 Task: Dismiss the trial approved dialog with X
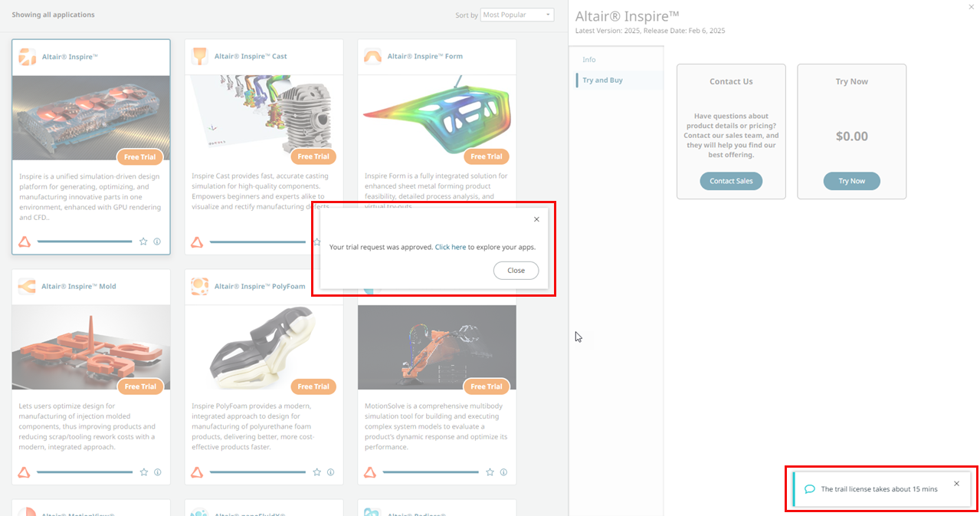536,219
